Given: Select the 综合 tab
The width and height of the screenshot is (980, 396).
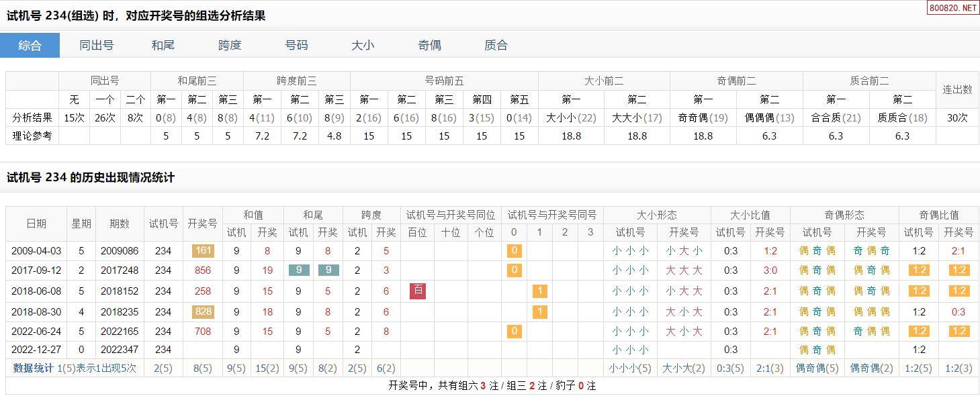Looking at the screenshot, I should 30,46.
